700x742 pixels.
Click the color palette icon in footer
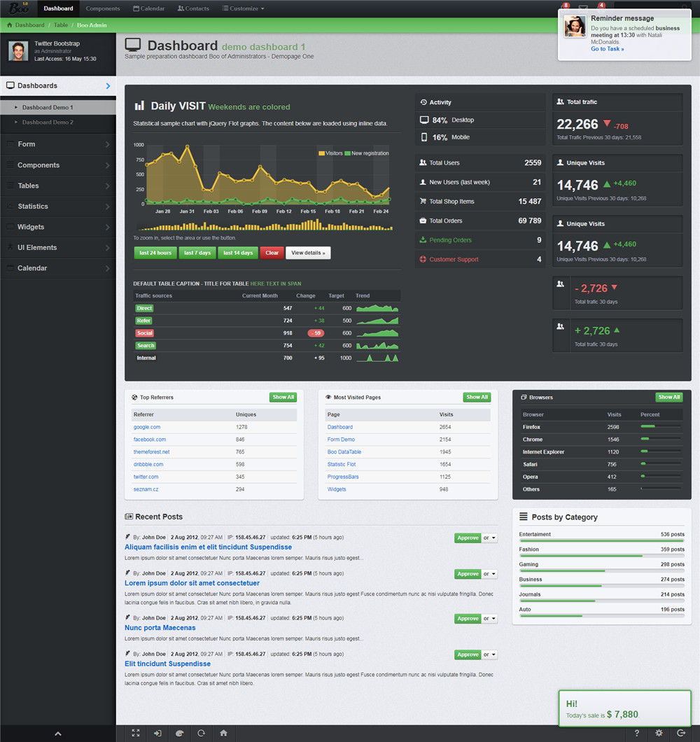(179, 733)
